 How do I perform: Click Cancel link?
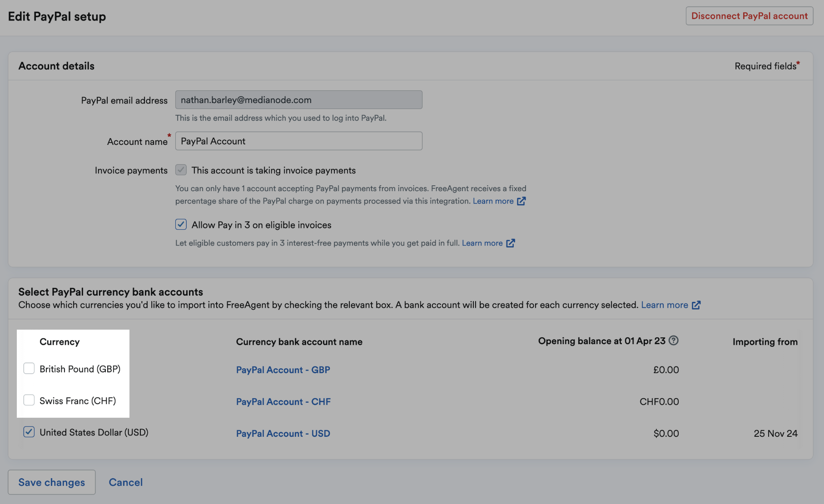click(x=126, y=482)
